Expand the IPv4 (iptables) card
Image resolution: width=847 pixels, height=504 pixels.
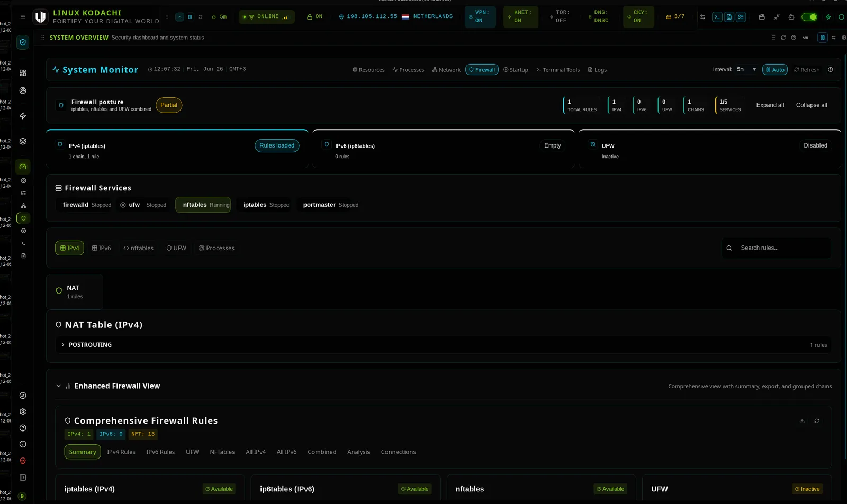coord(177,150)
